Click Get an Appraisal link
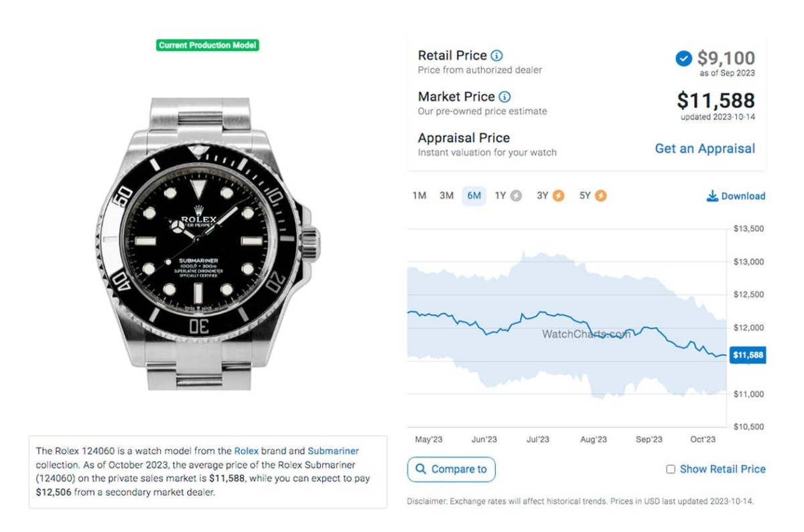Image resolution: width=804 pixels, height=532 pixels. click(x=705, y=149)
